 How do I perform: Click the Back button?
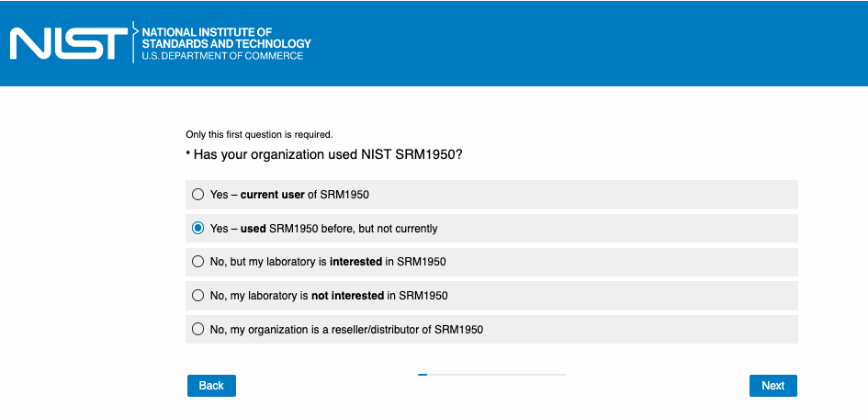(x=211, y=386)
